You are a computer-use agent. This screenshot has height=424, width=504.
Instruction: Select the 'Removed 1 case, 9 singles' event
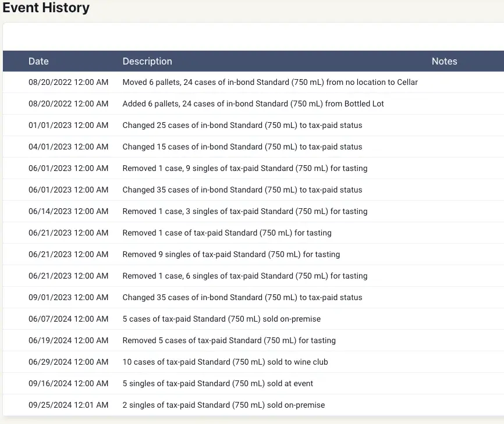click(x=244, y=168)
